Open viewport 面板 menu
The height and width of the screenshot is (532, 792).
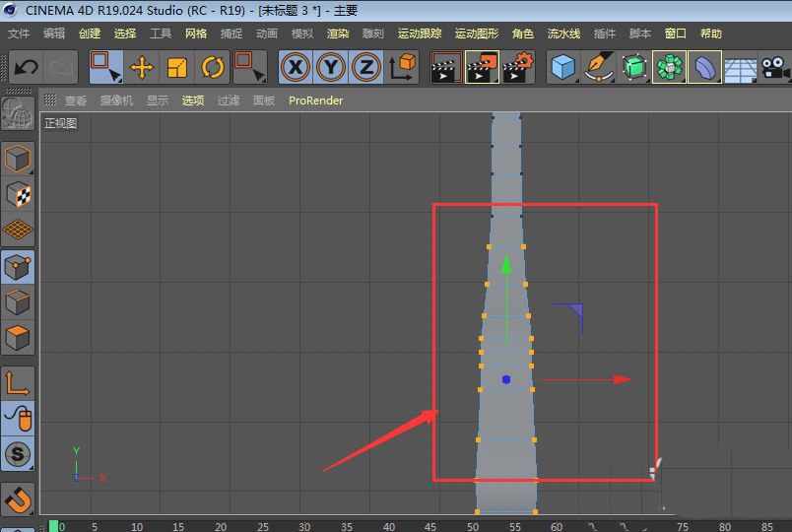click(x=264, y=100)
